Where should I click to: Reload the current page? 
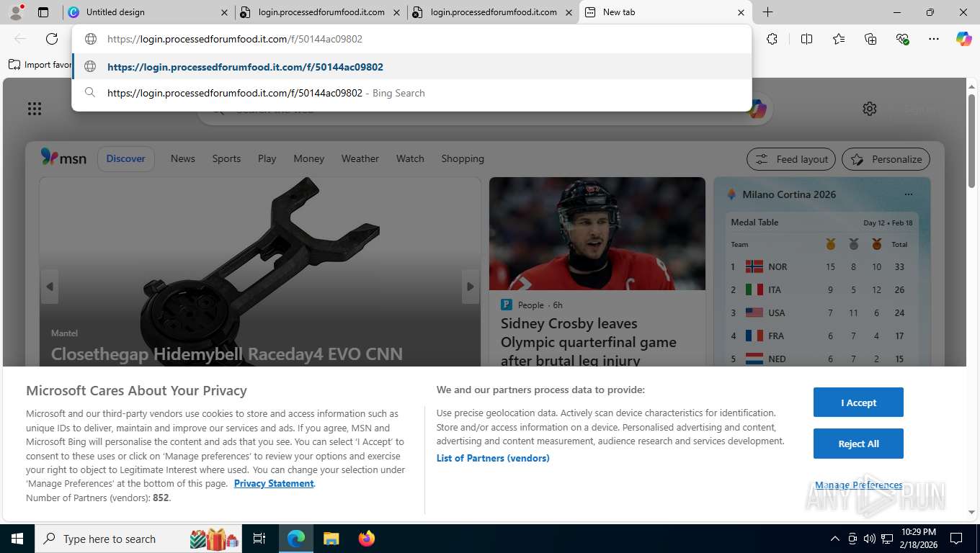coord(52,39)
